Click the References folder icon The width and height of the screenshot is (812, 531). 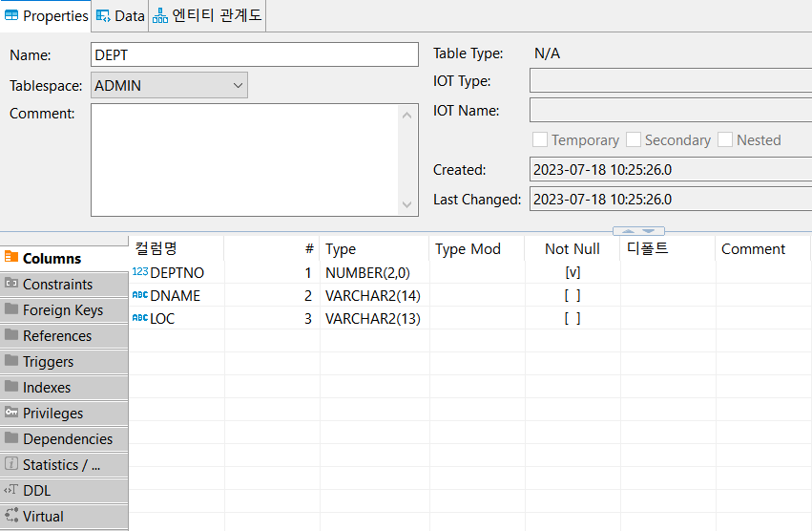pos(10,334)
